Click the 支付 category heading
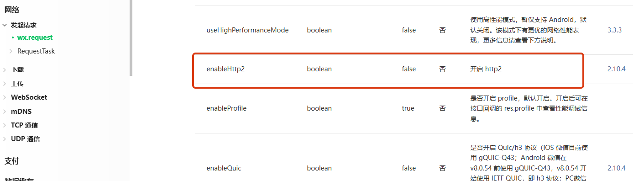Viewport: 644px width, 181px height. pyautogui.click(x=12, y=161)
